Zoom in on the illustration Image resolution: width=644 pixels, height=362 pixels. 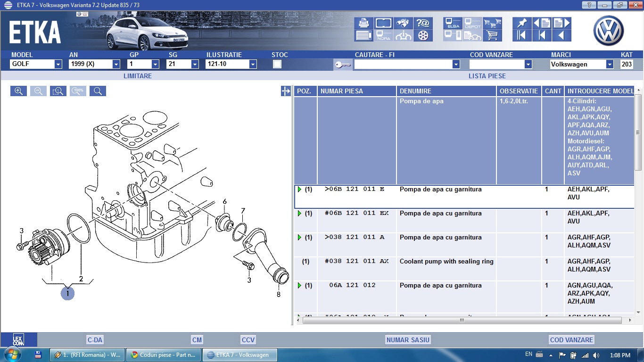(x=18, y=91)
